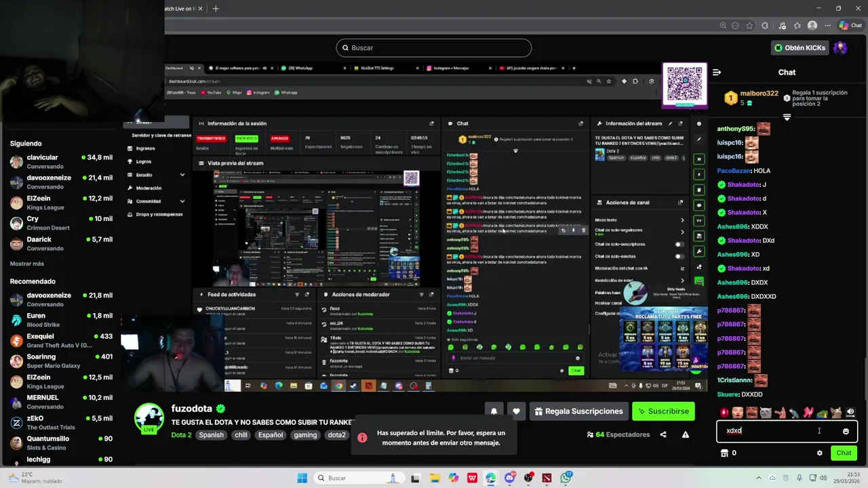Open a new browser tab
This screenshot has width=868, height=488.
pyautogui.click(x=216, y=9)
